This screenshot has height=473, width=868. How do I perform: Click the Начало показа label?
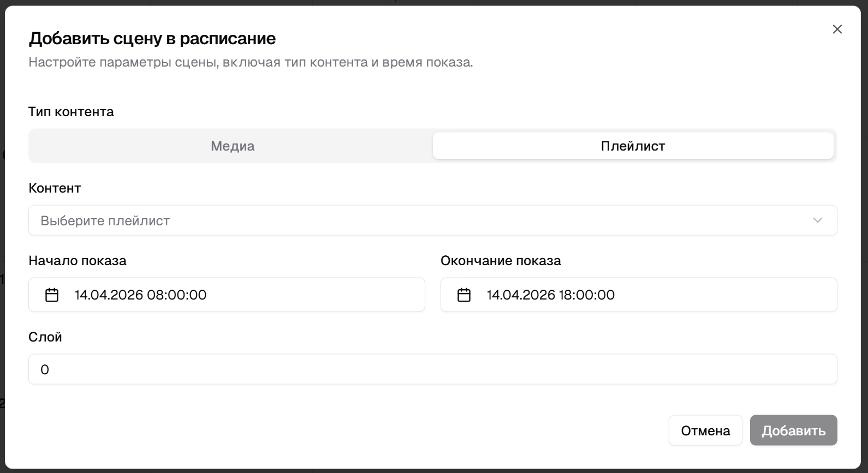[78, 261]
